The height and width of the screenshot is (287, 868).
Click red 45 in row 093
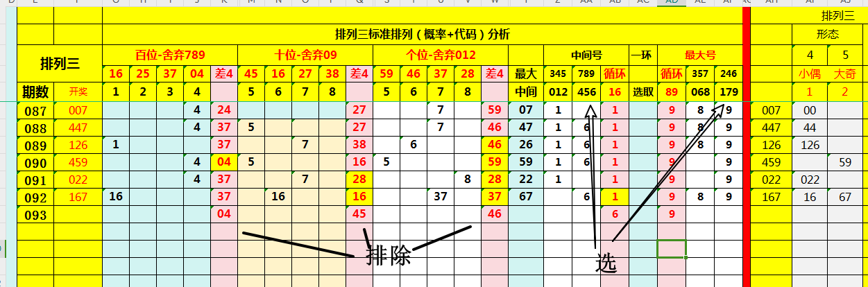(x=359, y=214)
